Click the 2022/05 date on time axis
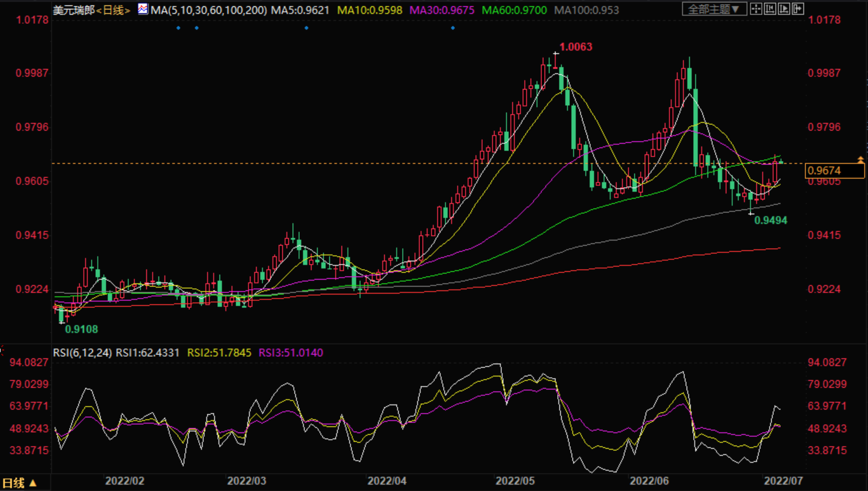The image size is (868, 491). 515,481
